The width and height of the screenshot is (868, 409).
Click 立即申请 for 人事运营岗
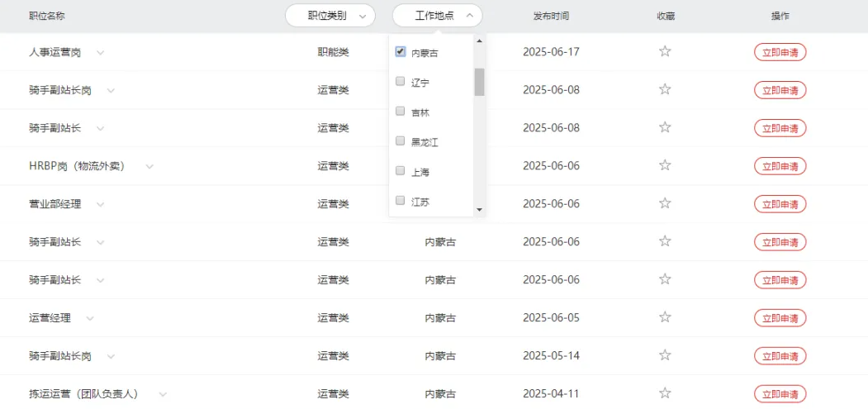[780, 52]
